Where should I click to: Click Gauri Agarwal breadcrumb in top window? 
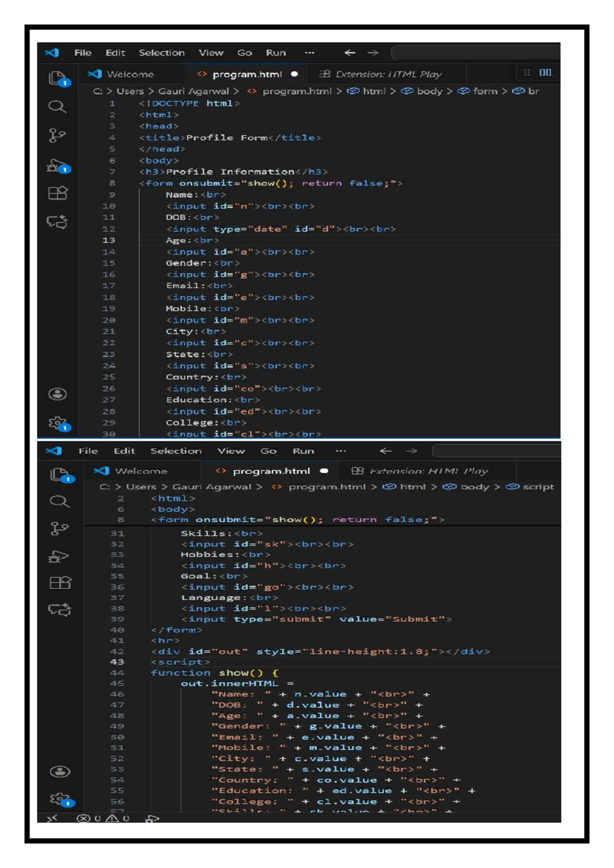tap(193, 91)
